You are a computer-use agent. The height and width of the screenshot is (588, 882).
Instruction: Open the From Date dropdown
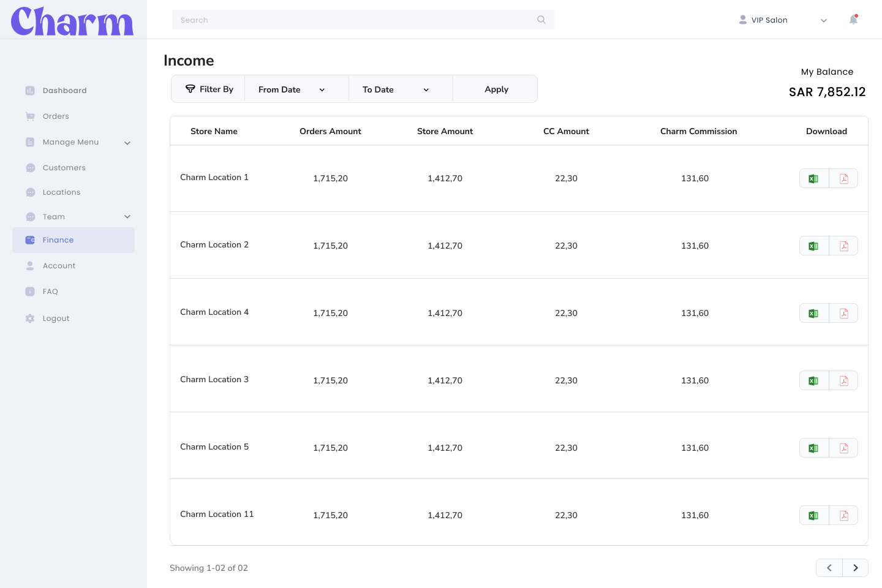(x=296, y=89)
